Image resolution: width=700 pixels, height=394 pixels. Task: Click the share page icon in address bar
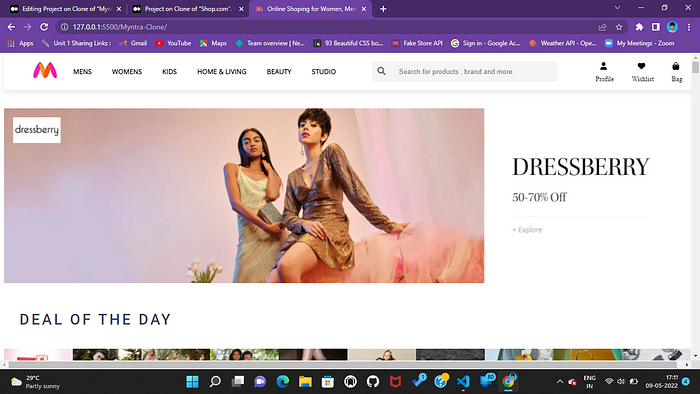pos(603,27)
